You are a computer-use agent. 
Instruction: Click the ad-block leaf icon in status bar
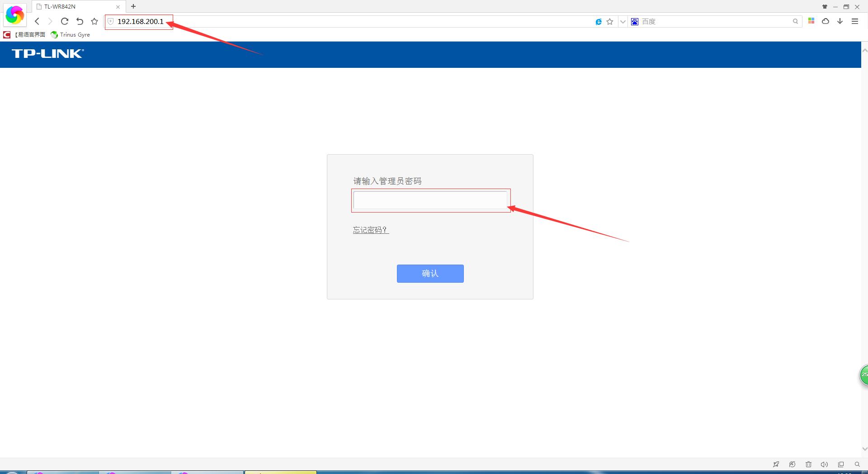(792, 465)
